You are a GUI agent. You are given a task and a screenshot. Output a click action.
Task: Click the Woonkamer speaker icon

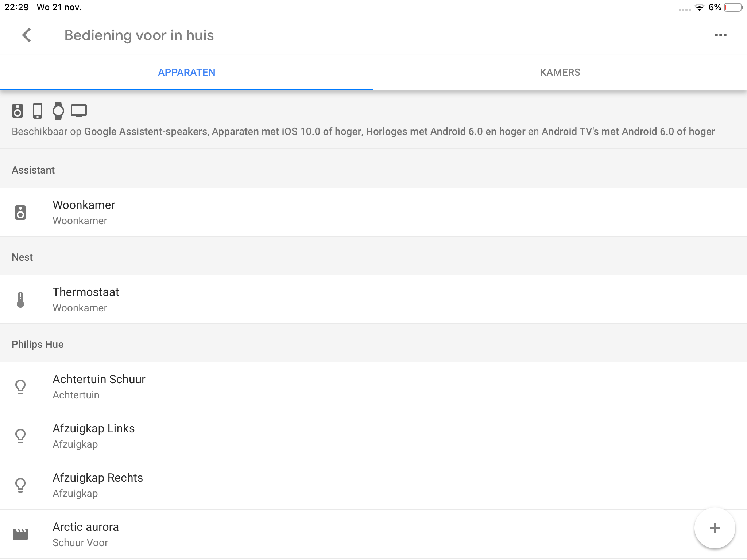20,213
